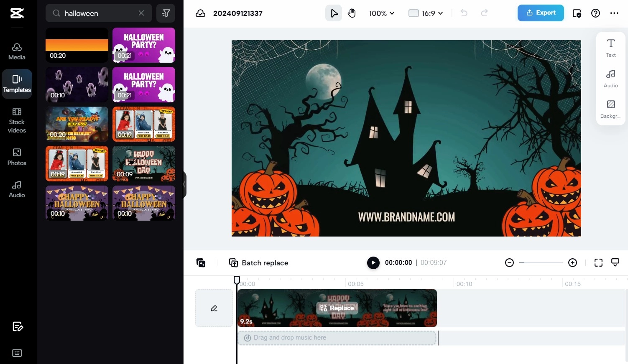This screenshot has width=628, height=364.
Task: Click the 00:15 timeline ruler mark
Action: pyautogui.click(x=573, y=284)
